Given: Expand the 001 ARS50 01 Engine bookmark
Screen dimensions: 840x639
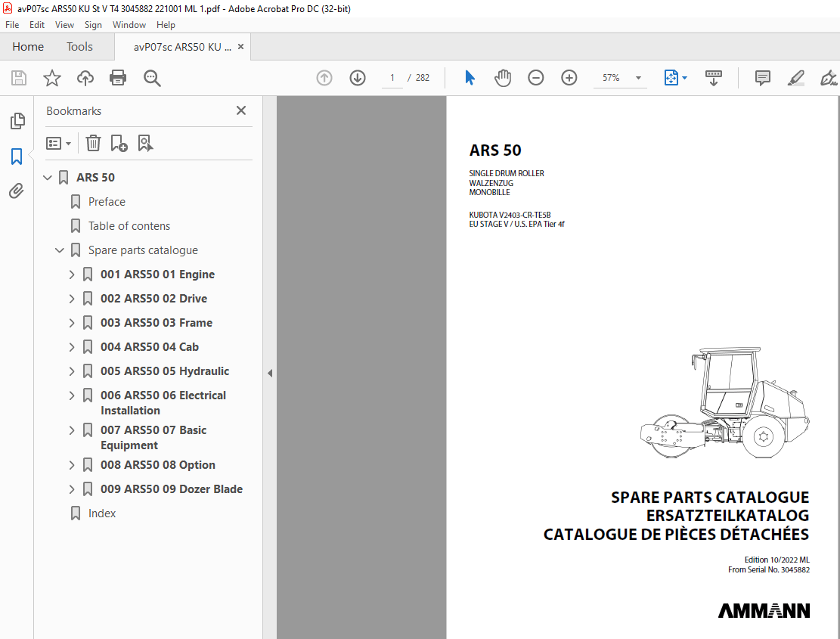Looking at the screenshot, I should coord(70,274).
